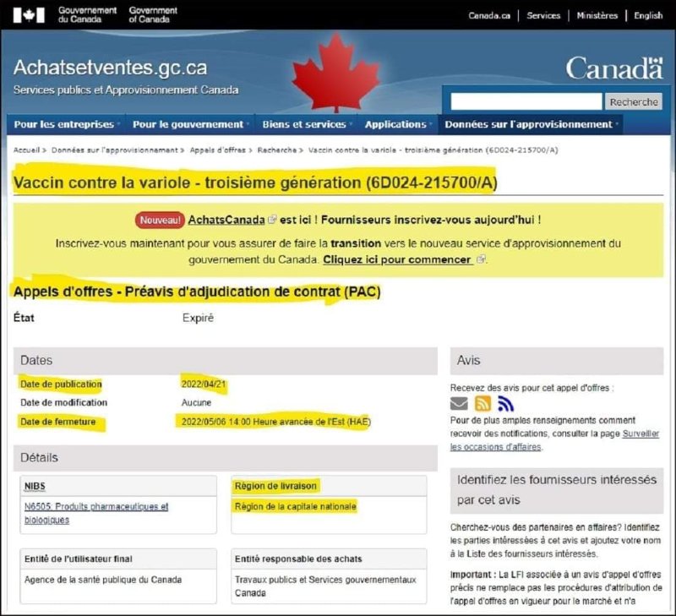The image size is (676, 616).
Task: Open the Pour le gouvernement menu
Action: pos(190,124)
